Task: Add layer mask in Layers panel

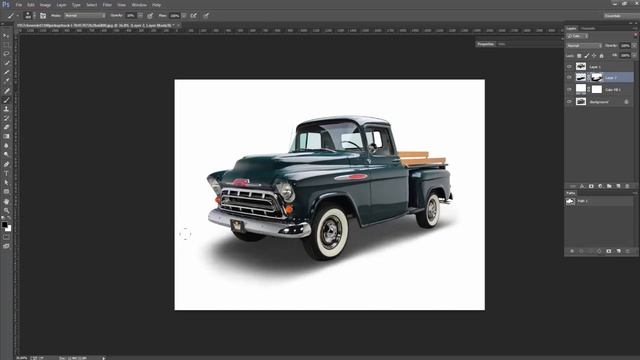Action: pyautogui.click(x=591, y=186)
